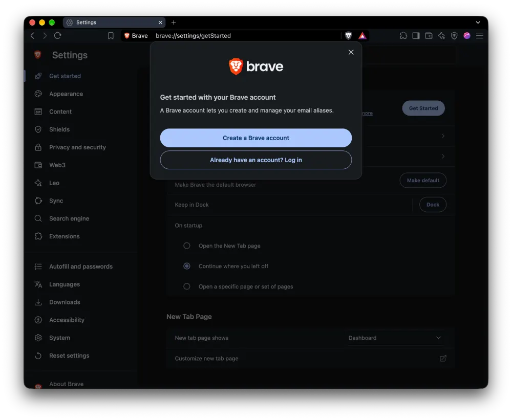The image size is (512, 420).
Task: Open Brave VPN shield toolbar icon
Action: (x=454, y=36)
